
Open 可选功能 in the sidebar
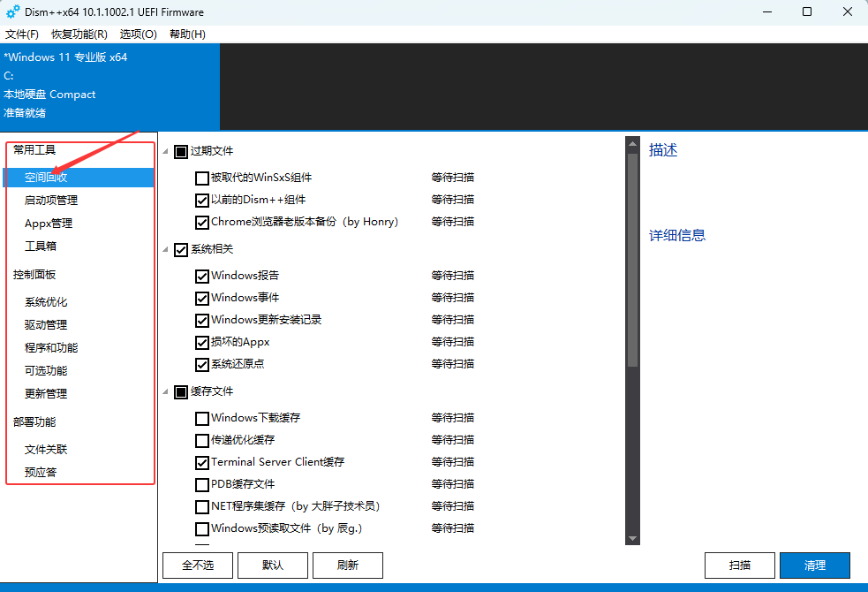coord(46,370)
